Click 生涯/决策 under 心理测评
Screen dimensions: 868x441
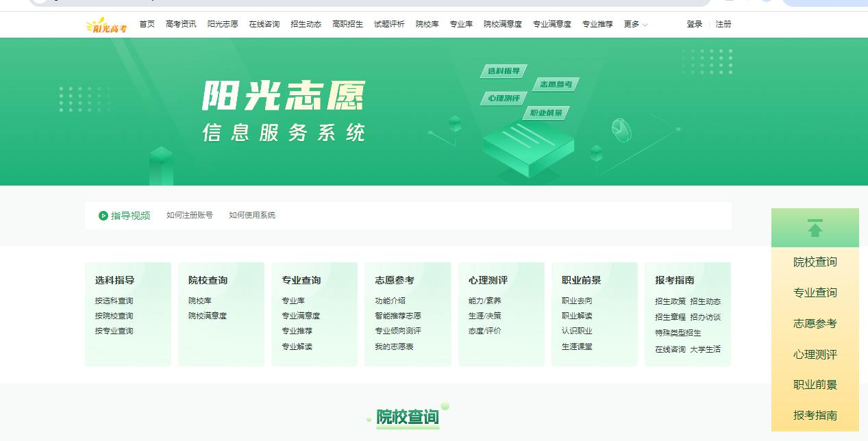(x=485, y=316)
